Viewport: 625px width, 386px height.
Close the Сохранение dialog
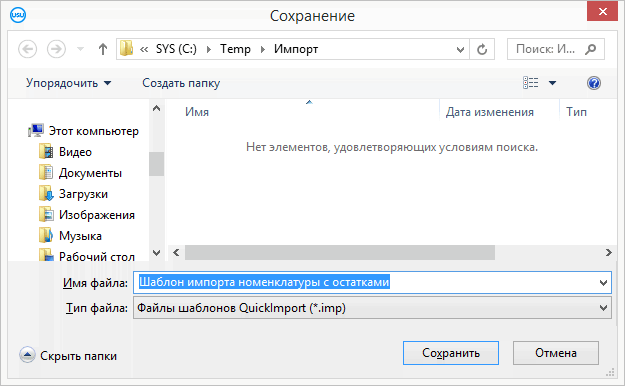coord(602,12)
